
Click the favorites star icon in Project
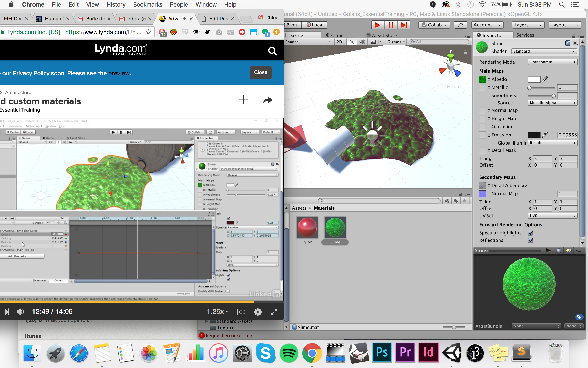tap(464, 201)
